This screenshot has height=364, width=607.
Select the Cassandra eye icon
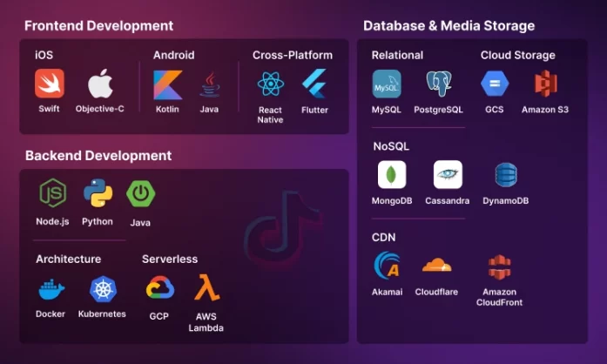(x=448, y=175)
